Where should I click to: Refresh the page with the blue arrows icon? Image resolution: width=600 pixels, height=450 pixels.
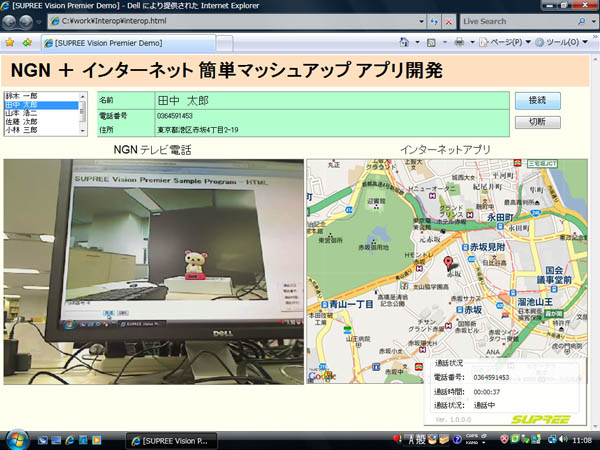pyautogui.click(x=434, y=22)
